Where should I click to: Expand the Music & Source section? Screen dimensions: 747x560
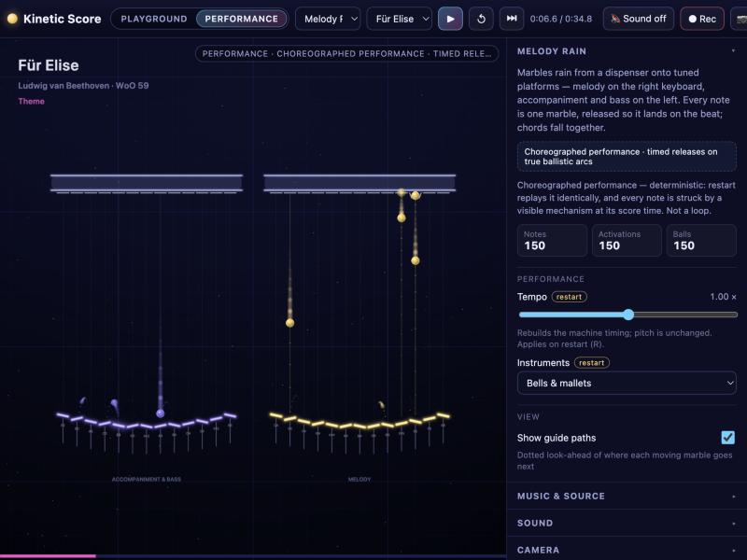tap(627, 497)
